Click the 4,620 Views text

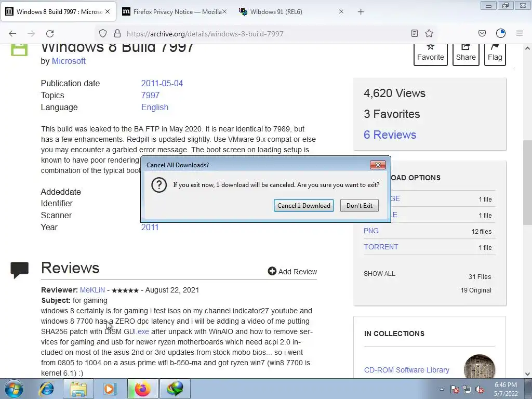coord(395,94)
